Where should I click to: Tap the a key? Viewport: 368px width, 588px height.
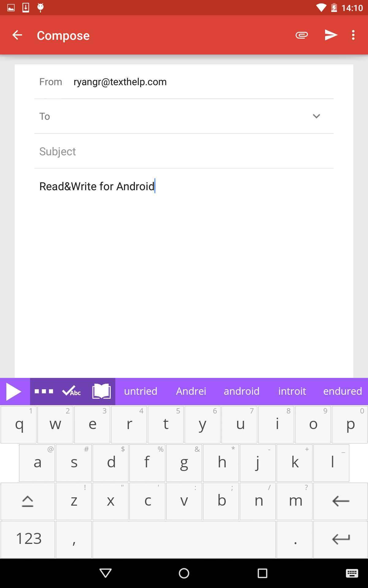(37, 463)
